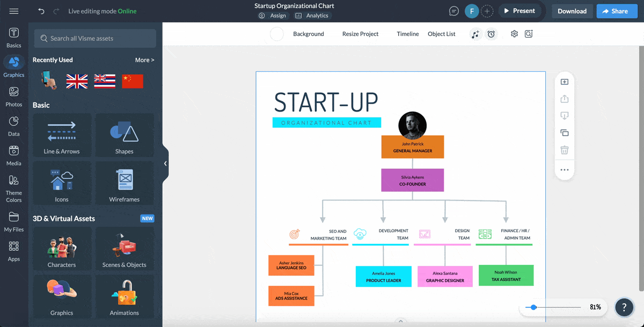Open the three-dot menu on the slide panel
The height and width of the screenshot is (327, 644).
pyautogui.click(x=564, y=169)
